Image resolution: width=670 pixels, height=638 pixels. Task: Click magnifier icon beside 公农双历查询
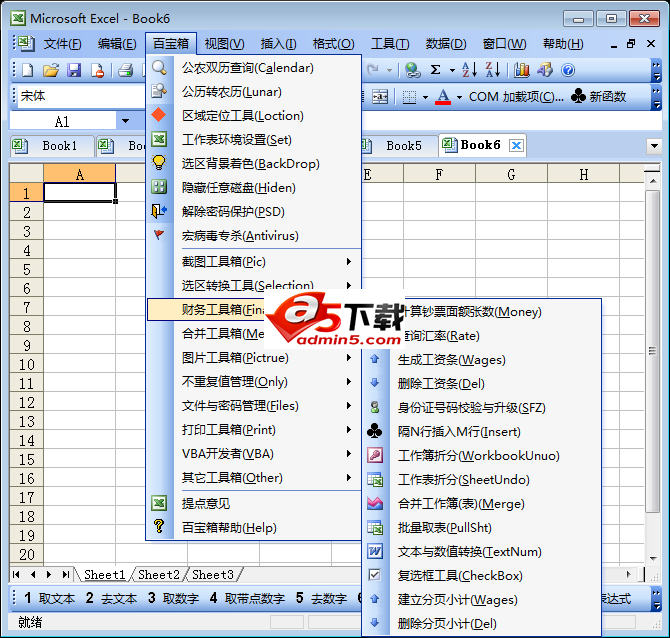159,68
